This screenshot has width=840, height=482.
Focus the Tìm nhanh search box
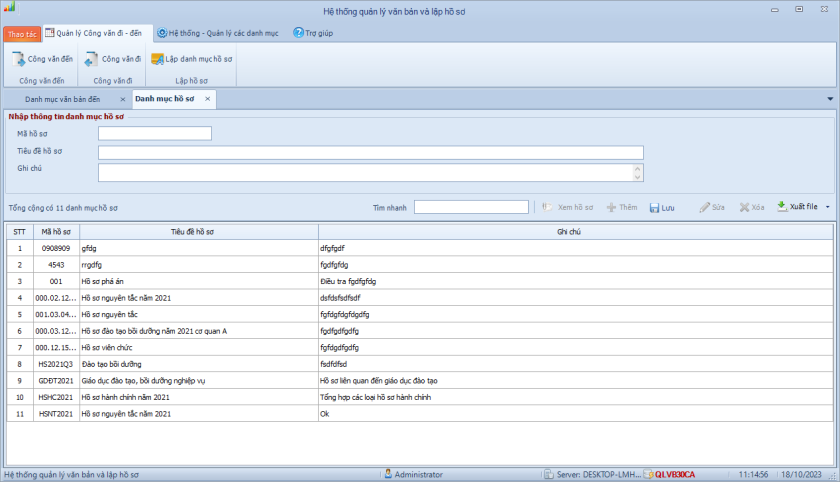click(471, 207)
